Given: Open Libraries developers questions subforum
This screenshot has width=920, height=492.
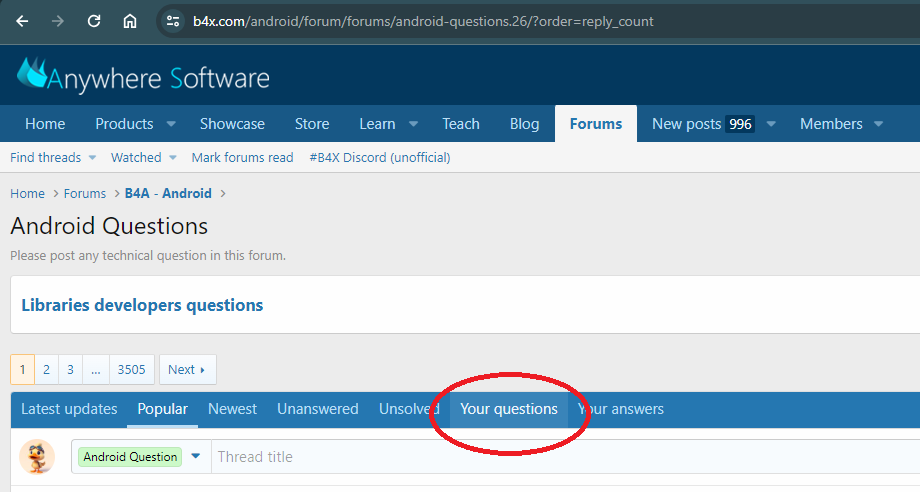Looking at the screenshot, I should click(142, 305).
